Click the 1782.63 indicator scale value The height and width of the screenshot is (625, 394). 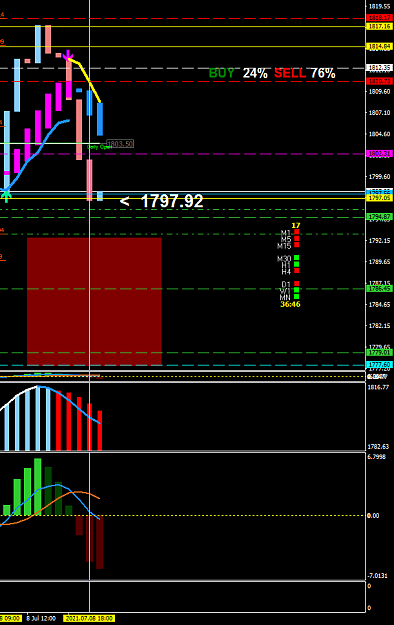click(378, 447)
